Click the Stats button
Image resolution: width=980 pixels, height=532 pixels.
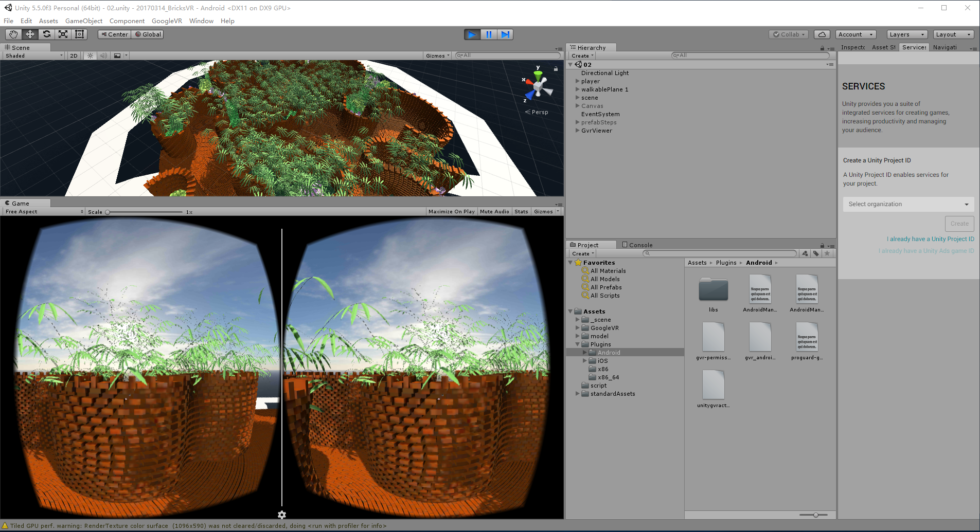[521, 212]
